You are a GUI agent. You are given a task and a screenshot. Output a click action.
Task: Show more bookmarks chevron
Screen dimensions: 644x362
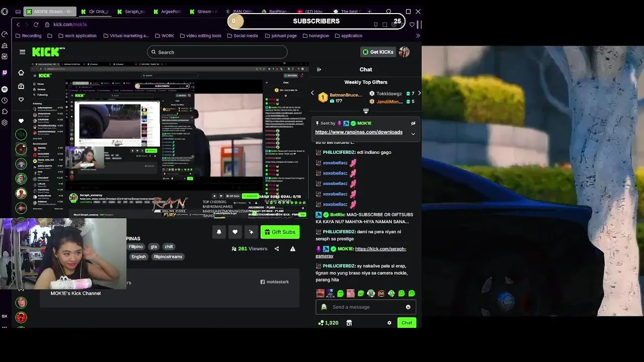[x=418, y=36]
